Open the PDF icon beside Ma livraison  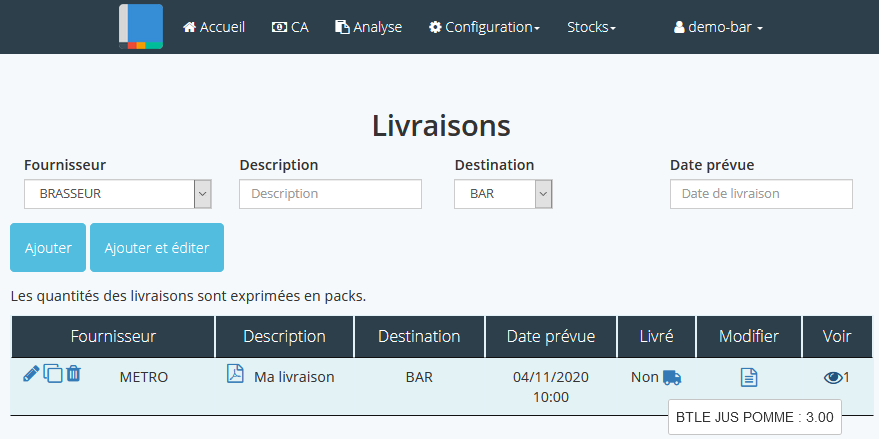(235, 375)
